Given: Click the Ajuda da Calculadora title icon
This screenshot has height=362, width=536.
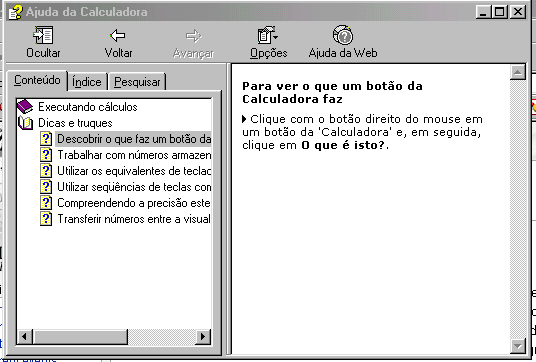Looking at the screenshot, I should [15, 12].
